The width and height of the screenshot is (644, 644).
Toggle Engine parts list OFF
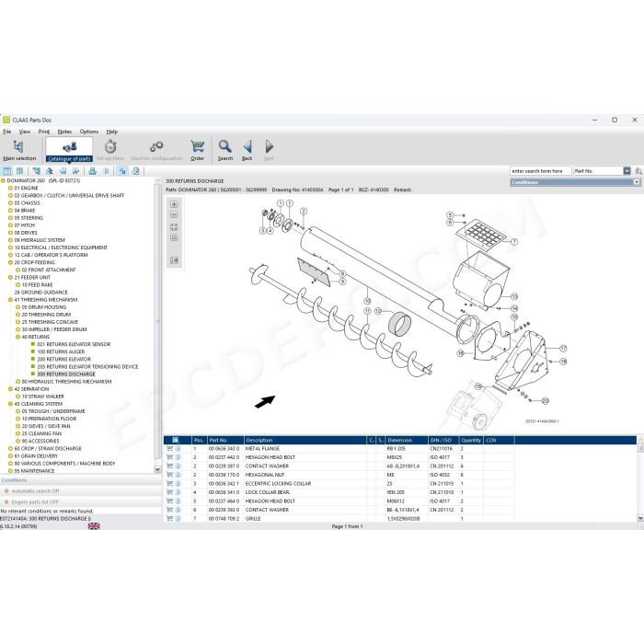pos(35,502)
